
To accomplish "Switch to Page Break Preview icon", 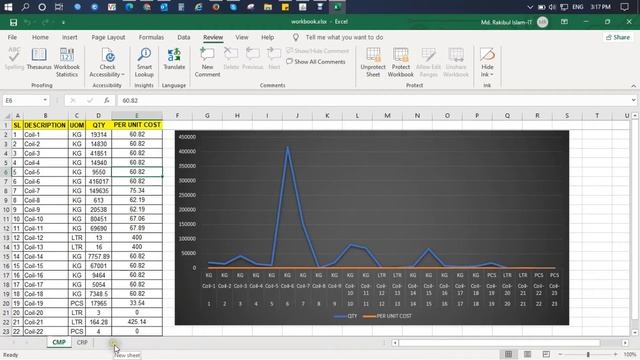I will click(x=546, y=354).
